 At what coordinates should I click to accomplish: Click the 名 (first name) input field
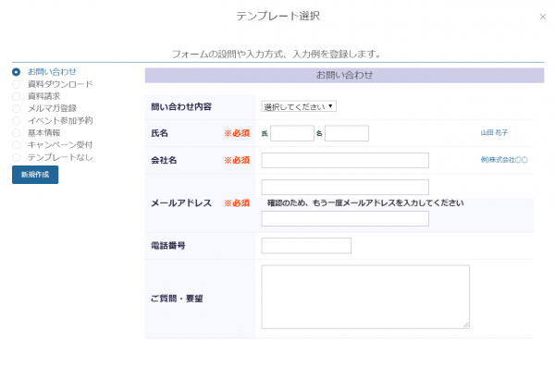pos(346,133)
